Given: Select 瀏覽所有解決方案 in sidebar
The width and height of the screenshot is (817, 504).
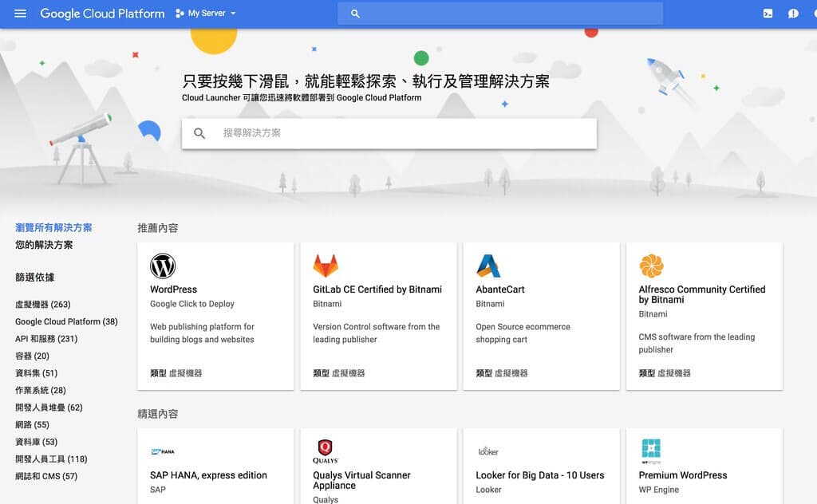Looking at the screenshot, I should click(x=53, y=227).
